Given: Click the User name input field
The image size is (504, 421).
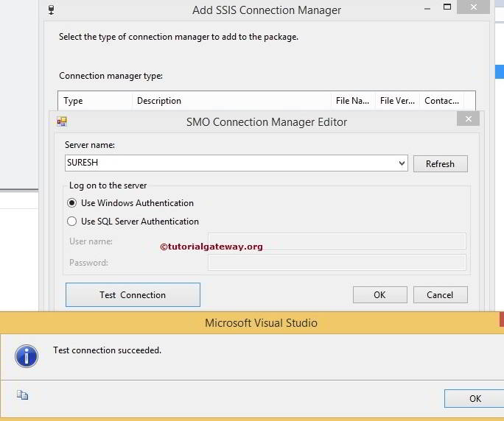Looking at the screenshot, I should pyautogui.click(x=337, y=241).
